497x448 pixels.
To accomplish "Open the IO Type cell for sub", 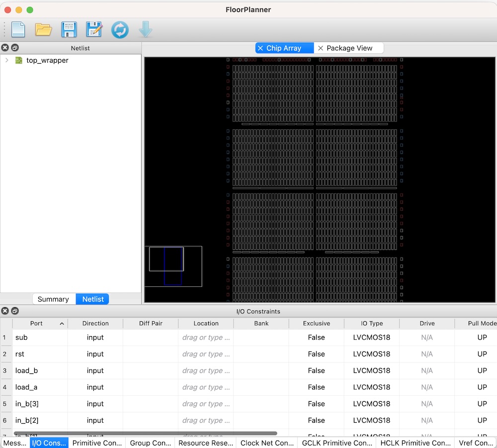I will [x=371, y=337].
